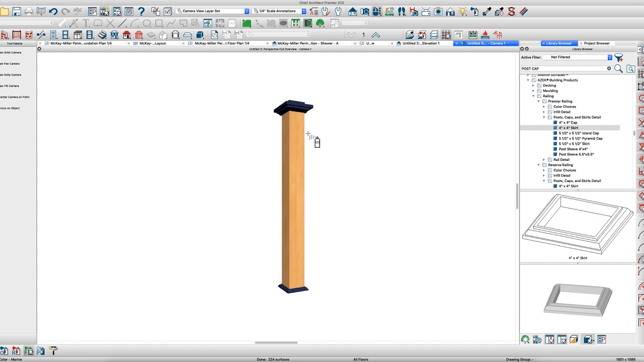Toggle the plan check checkbox icon
Viewport: 644px width, 362px height.
(x=129, y=11)
